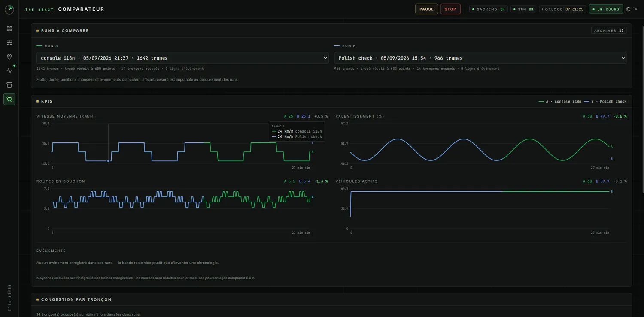Click the Run A dropdown chevron arrow
Image resolution: width=644 pixels, height=317 pixels.
[x=325, y=58]
